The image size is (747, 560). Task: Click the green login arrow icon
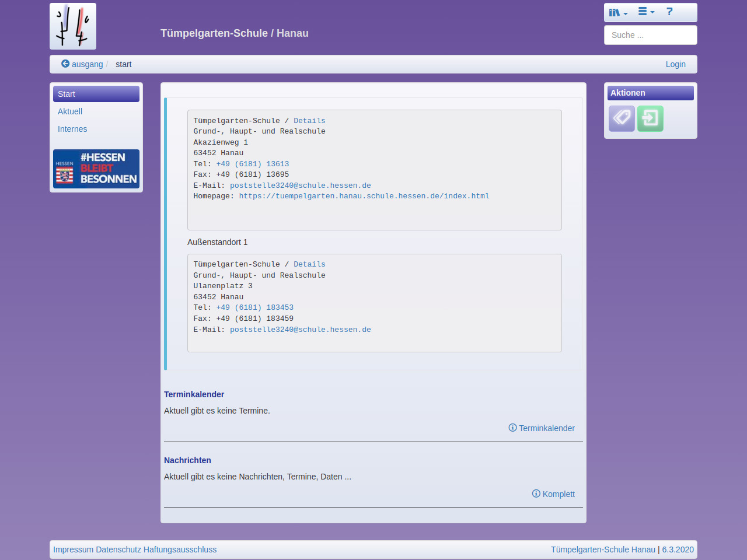pyautogui.click(x=650, y=118)
